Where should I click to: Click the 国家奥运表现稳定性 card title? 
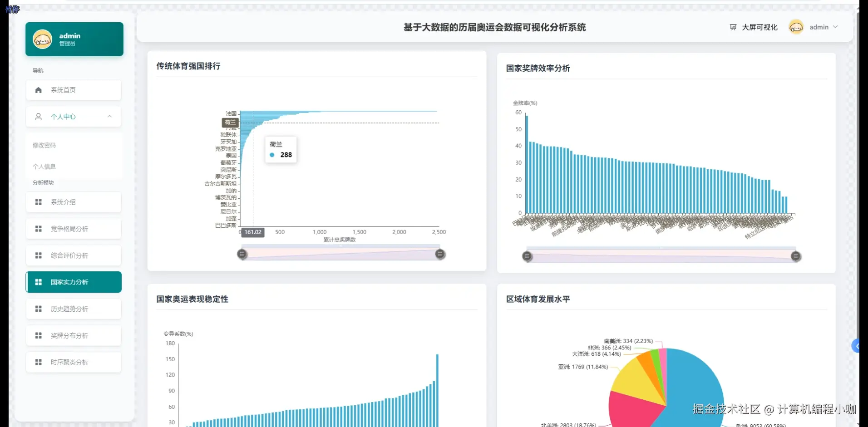(192, 299)
